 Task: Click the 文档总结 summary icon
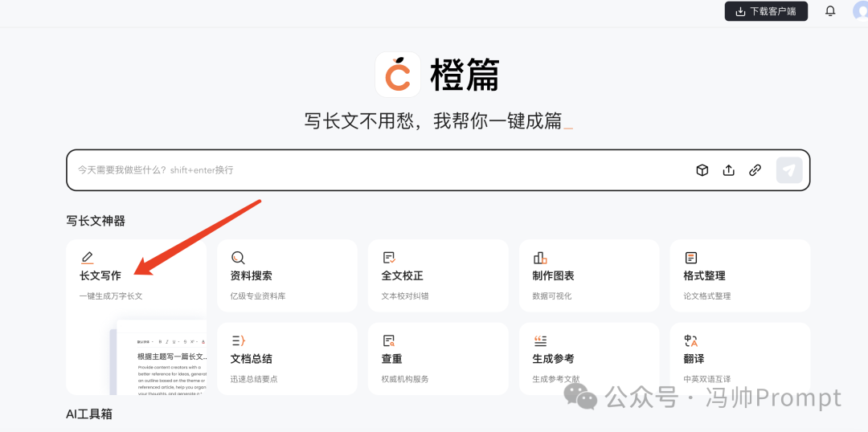238,340
